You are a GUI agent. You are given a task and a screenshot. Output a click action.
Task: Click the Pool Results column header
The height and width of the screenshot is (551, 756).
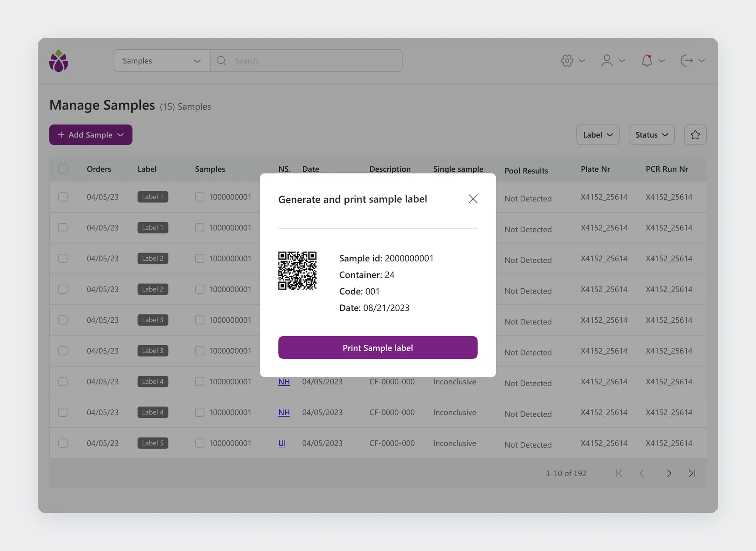click(526, 170)
